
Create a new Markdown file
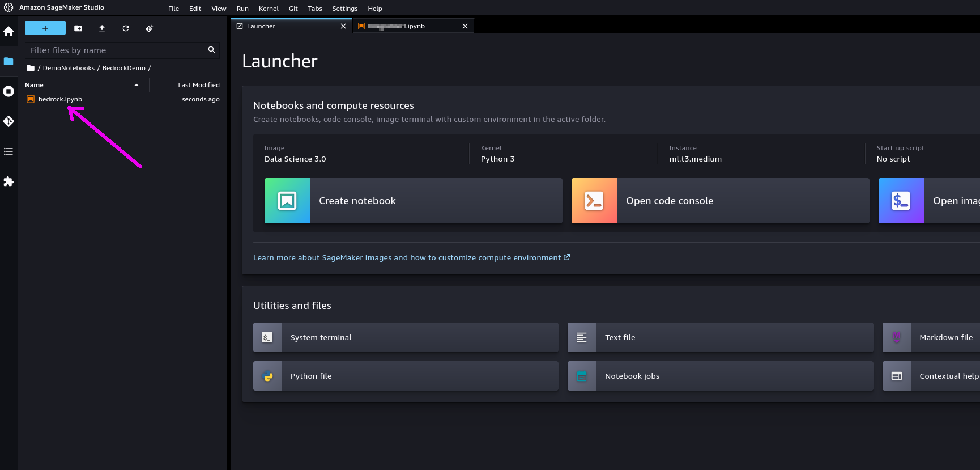(x=931, y=337)
